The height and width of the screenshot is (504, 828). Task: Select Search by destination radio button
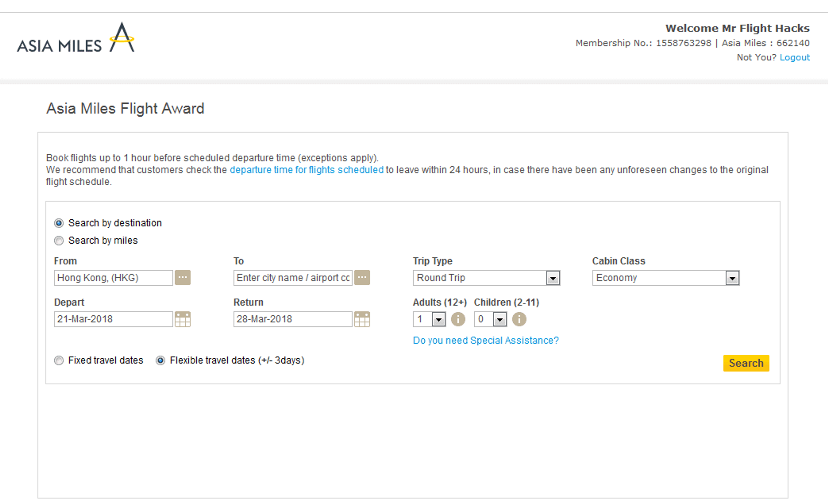click(x=59, y=223)
